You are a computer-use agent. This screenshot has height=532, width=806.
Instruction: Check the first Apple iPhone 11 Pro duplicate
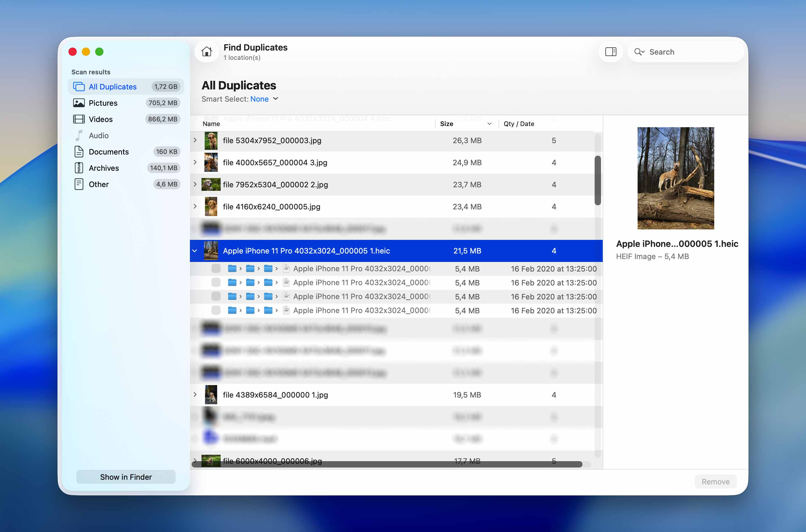click(216, 268)
